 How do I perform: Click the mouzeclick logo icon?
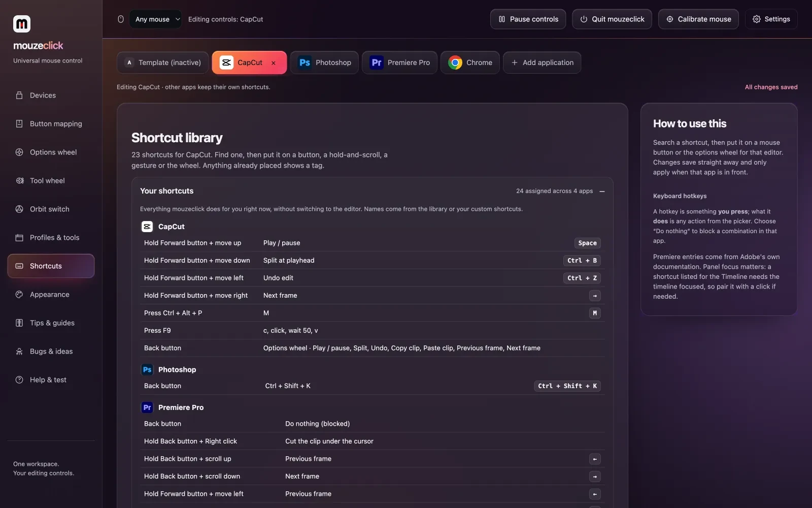point(22,23)
